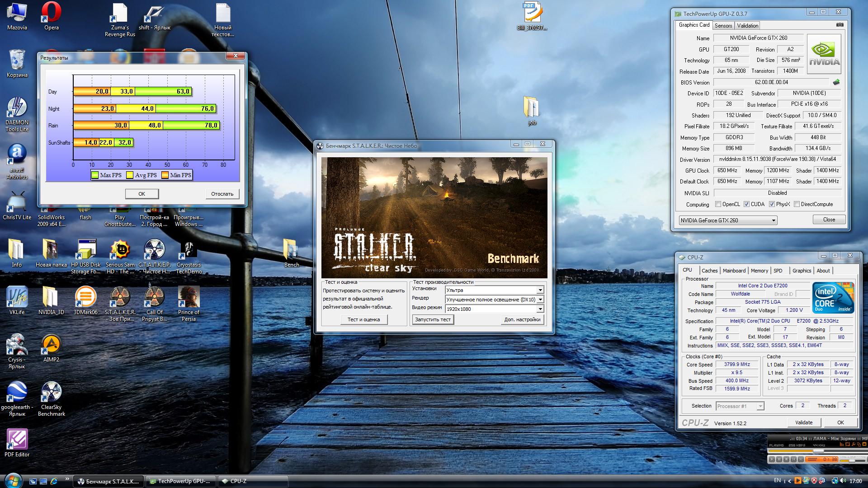This screenshot has height=488, width=868.
Task: Open the Zuma's Revenge Rus shortcut
Action: click(120, 20)
